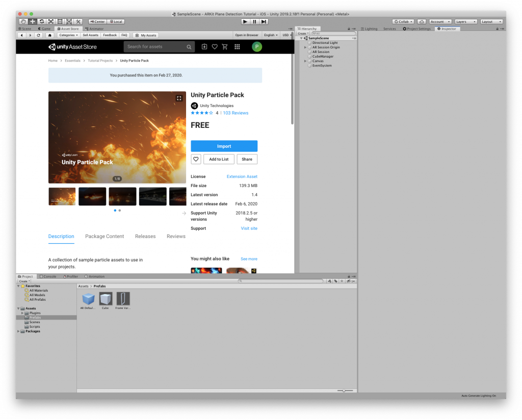
Task: Go back in Asset Store browser
Action: pos(22,35)
